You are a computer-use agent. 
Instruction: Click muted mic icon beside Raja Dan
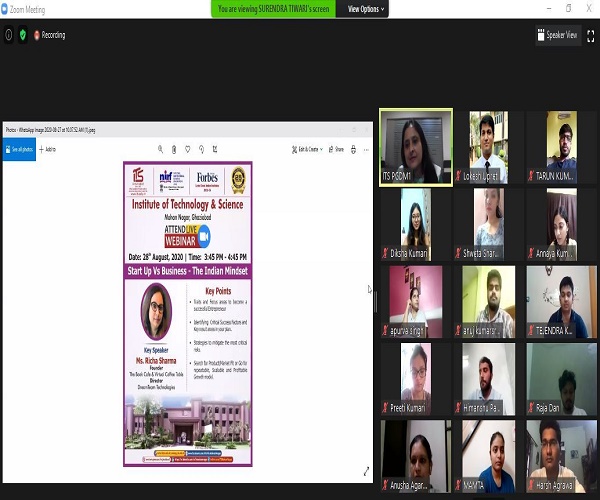click(531, 408)
